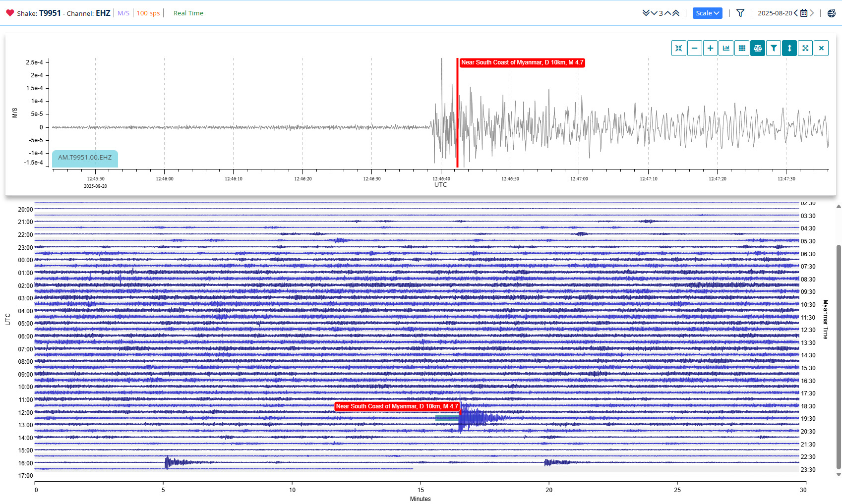This screenshot has height=504, width=842.
Task: Click the Real Time link
Action: [188, 13]
